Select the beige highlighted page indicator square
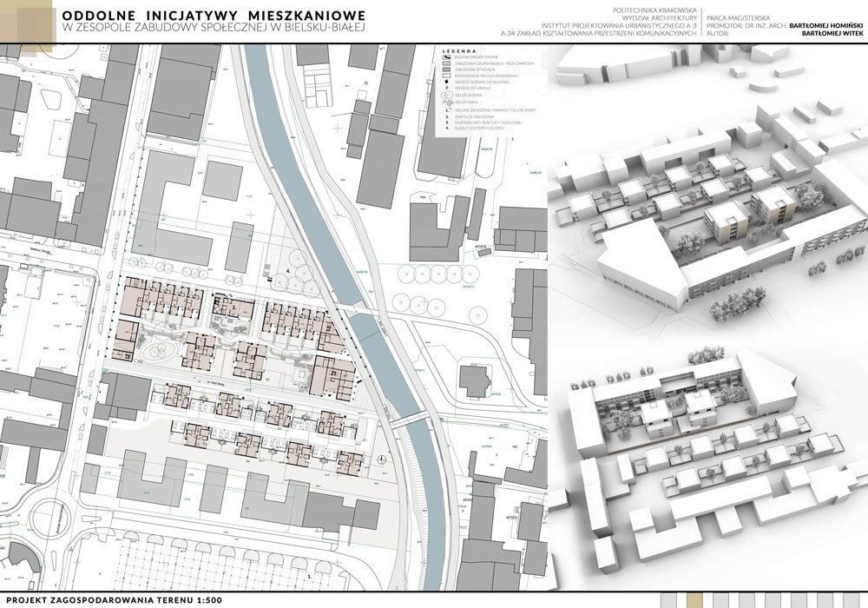This screenshot has height=608, width=868. 693,599
